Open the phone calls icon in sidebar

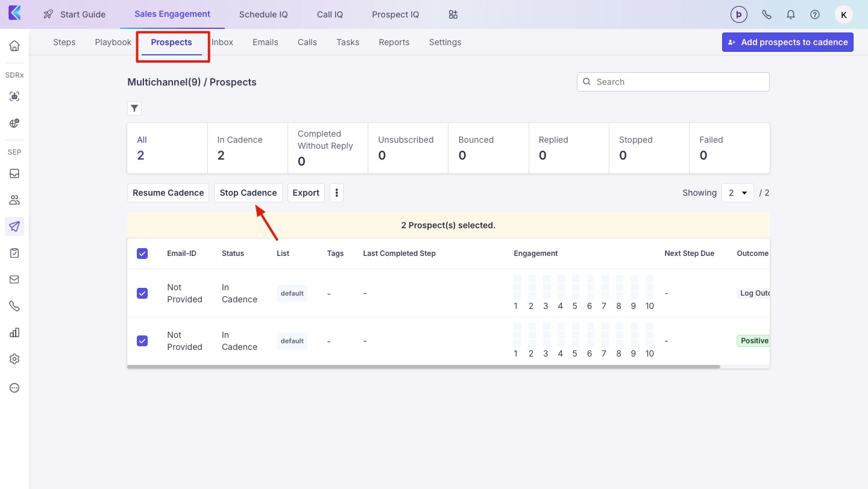[x=14, y=306]
